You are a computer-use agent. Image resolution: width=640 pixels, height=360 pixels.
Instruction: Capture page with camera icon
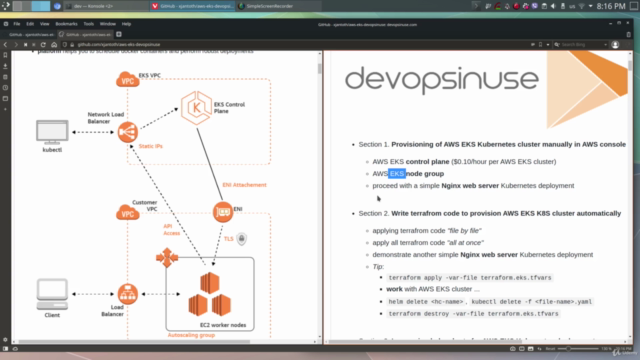513,349
